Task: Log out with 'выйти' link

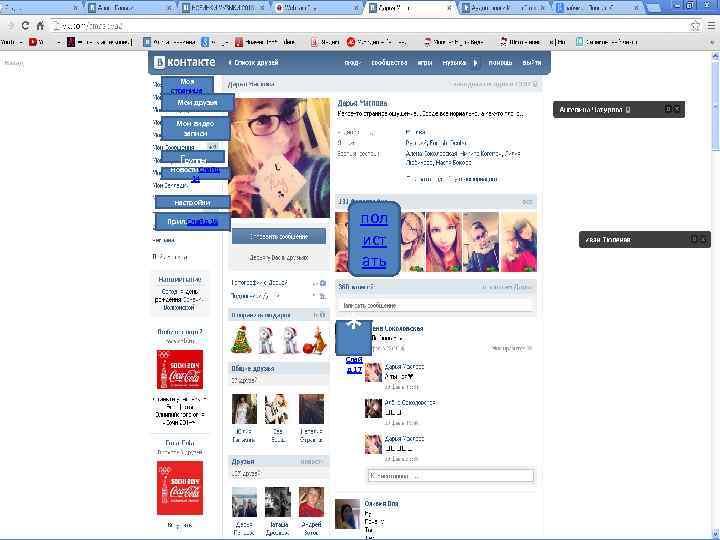Action: pos(532,62)
